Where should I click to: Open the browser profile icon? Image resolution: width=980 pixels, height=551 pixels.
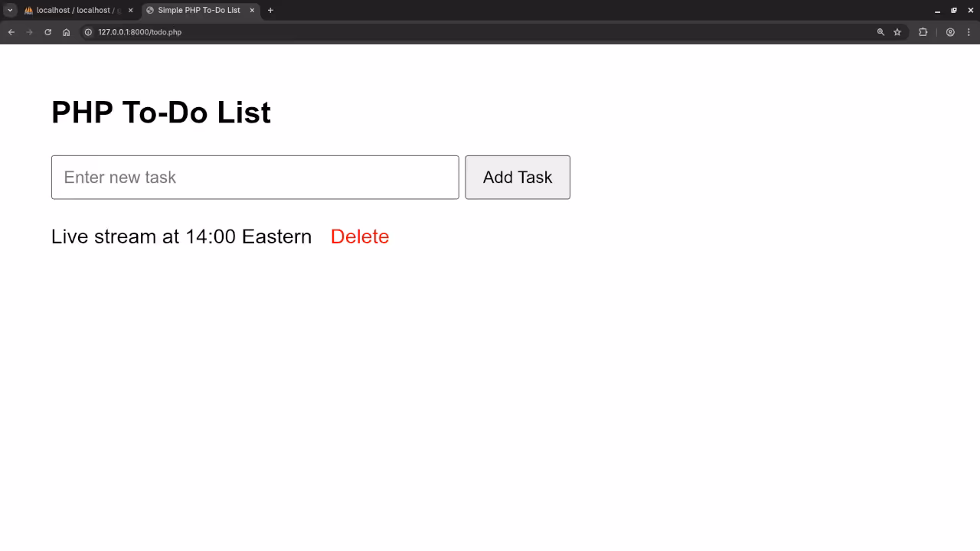coord(950,32)
